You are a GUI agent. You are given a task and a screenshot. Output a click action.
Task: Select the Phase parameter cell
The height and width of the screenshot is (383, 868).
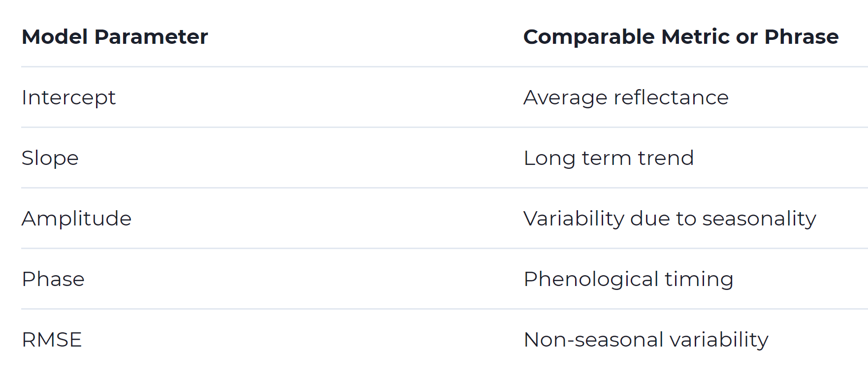(x=53, y=279)
